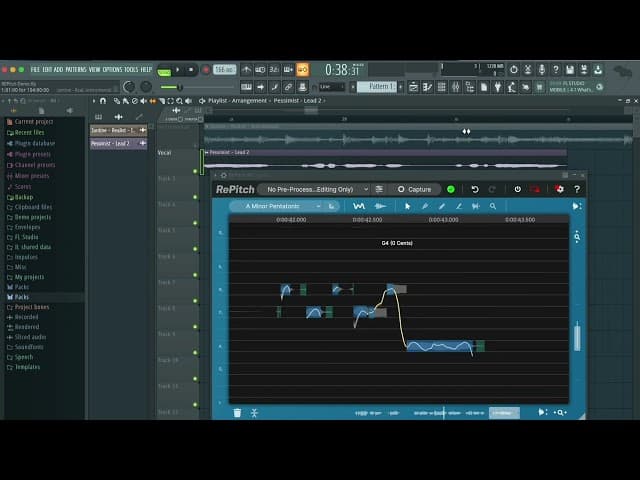
Task: Click the RePitch preset settings sliders icon
Action: click(379, 189)
